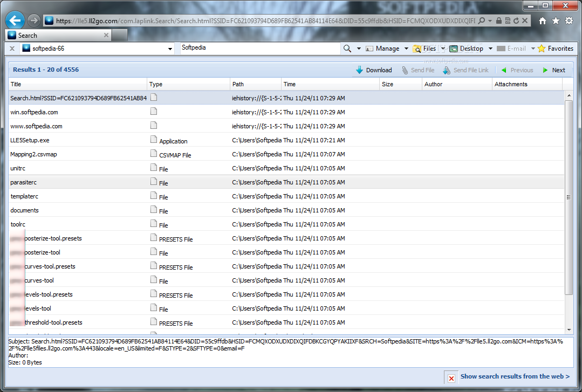Sort results by Author column header
The height and width of the screenshot is (392, 582).
click(457, 84)
